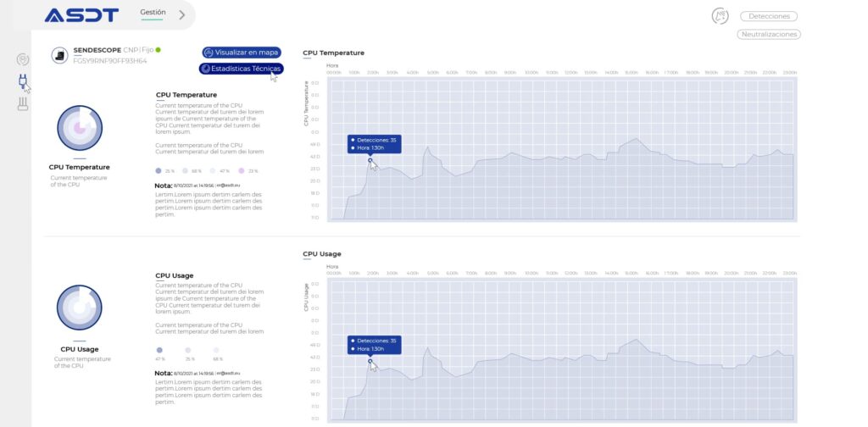This screenshot has height=427, width=868.
Task: Click the bottom sidebar sensor icon
Action: (24, 104)
